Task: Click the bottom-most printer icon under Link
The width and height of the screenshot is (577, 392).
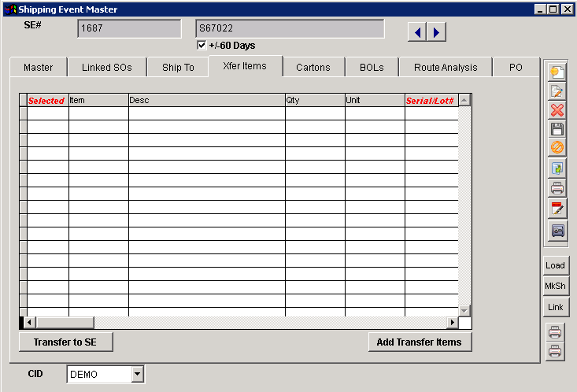Action: pyautogui.click(x=556, y=351)
